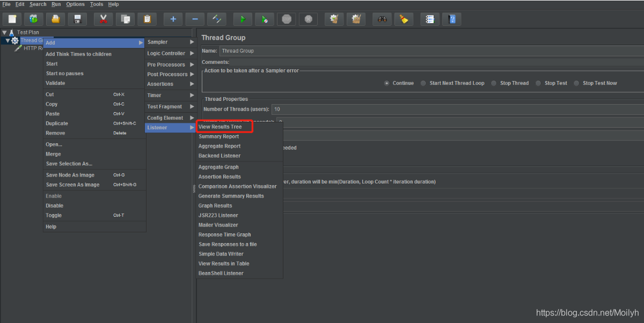The height and width of the screenshot is (323, 644).
Task: Expand the Logic Controller submenu
Action: click(x=171, y=53)
